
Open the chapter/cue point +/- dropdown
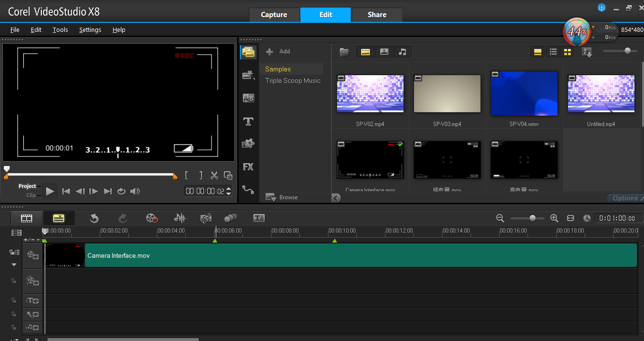tap(32, 240)
